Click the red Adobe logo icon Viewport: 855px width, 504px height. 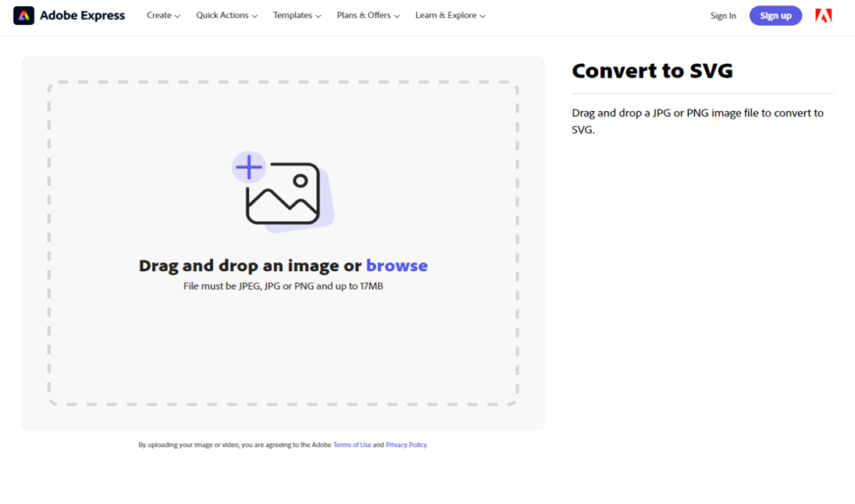823,16
